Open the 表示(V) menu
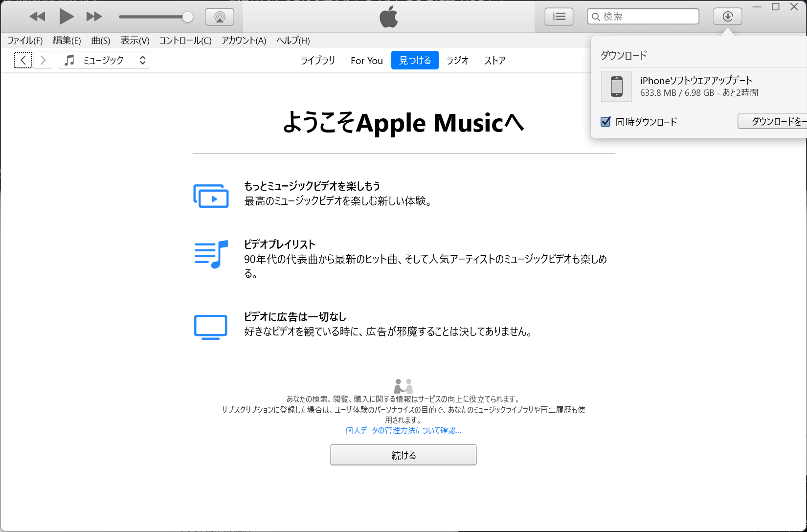 tap(134, 41)
